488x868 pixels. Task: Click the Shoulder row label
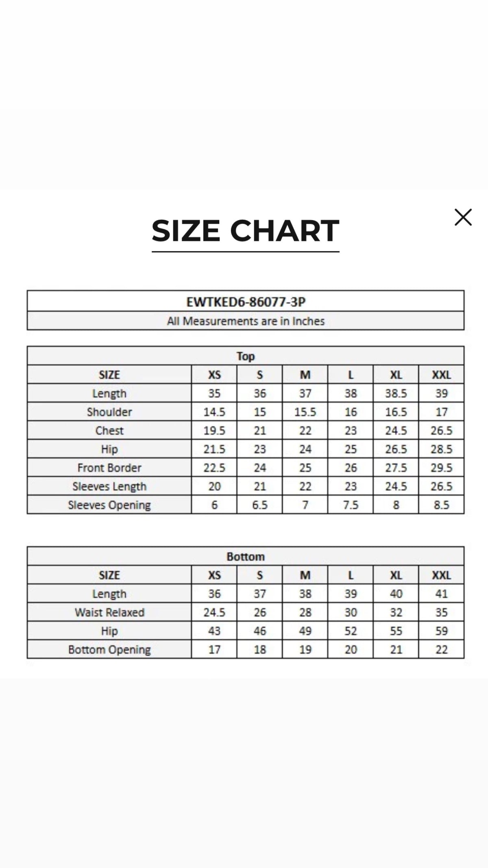109,412
